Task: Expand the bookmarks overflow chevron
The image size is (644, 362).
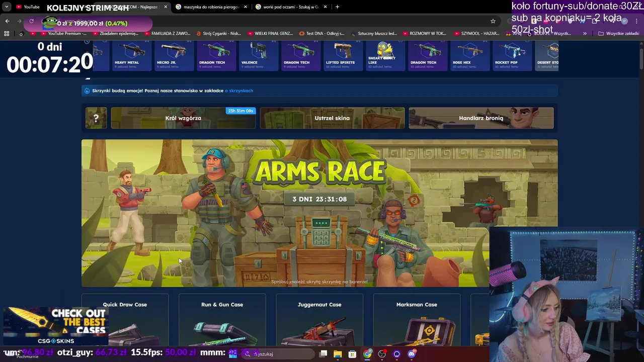Action: coord(585,34)
